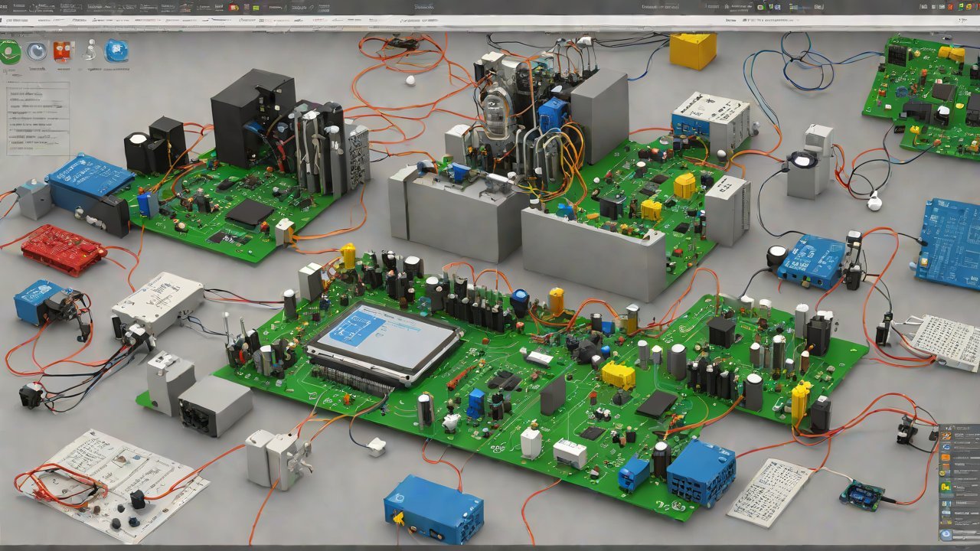
Task: Click the text properties box on the left
Action: [37, 119]
